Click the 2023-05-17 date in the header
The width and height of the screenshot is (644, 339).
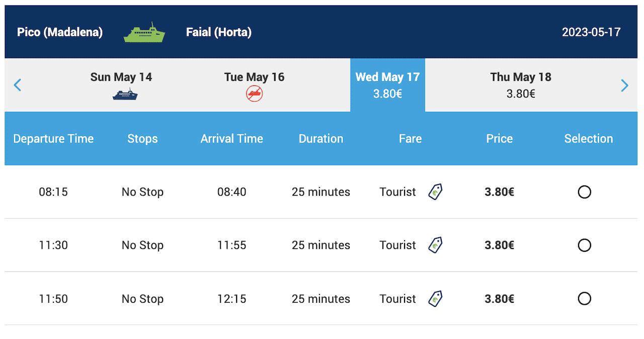(x=591, y=32)
